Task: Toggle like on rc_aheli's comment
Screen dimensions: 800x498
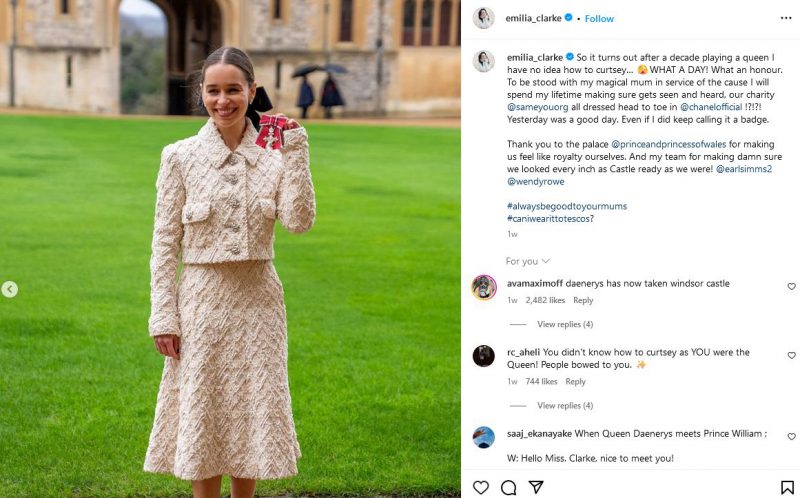Action: pos(791,355)
